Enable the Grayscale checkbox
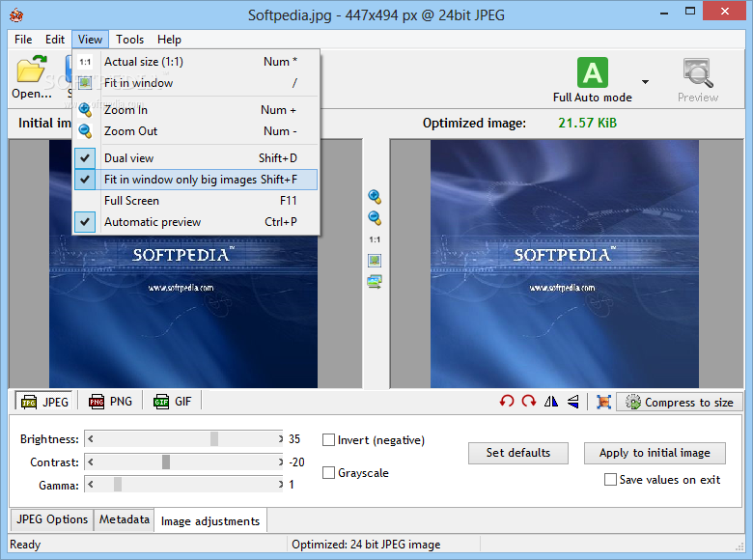Image resolution: width=753 pixels, height=560 pixels. pyautogui.click(x=328, y=472)
